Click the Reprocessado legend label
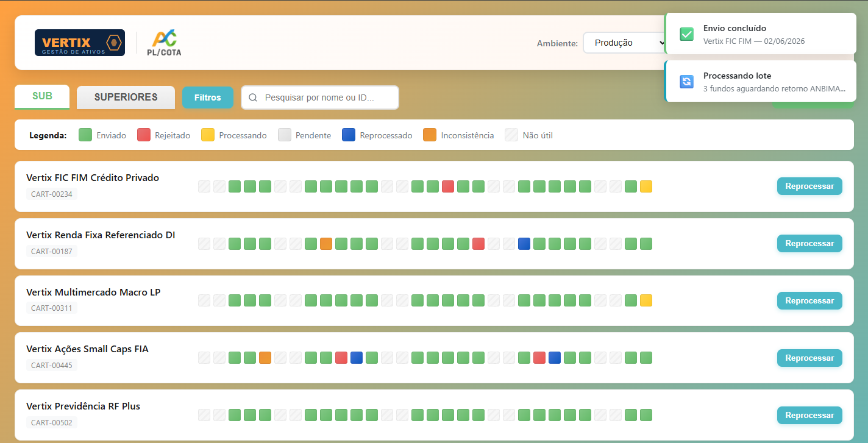This screenshot has width=868, height=443. click(x=386, y=136)
